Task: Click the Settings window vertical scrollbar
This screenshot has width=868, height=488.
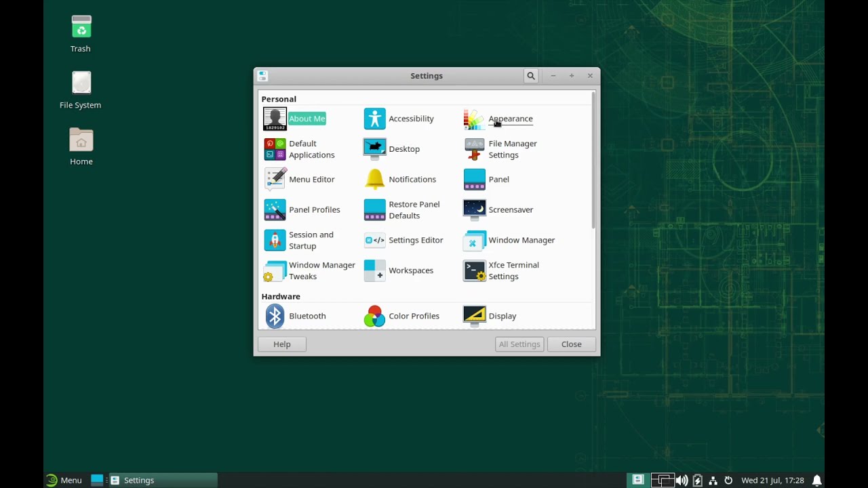Action: click(x=593, y=160)
